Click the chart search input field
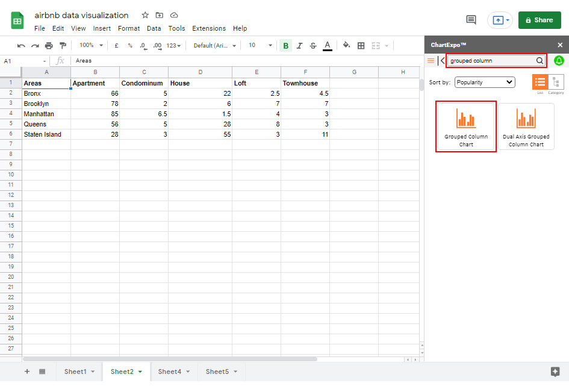The image size is (569, 392). 492,61
